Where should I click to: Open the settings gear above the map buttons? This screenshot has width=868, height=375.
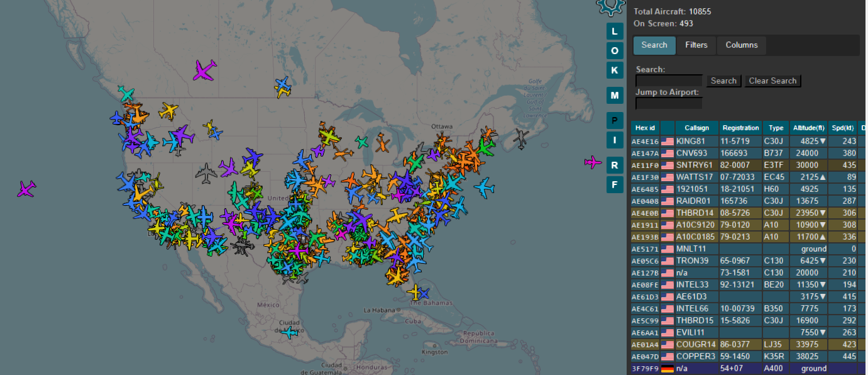click(x=610, y=6)
